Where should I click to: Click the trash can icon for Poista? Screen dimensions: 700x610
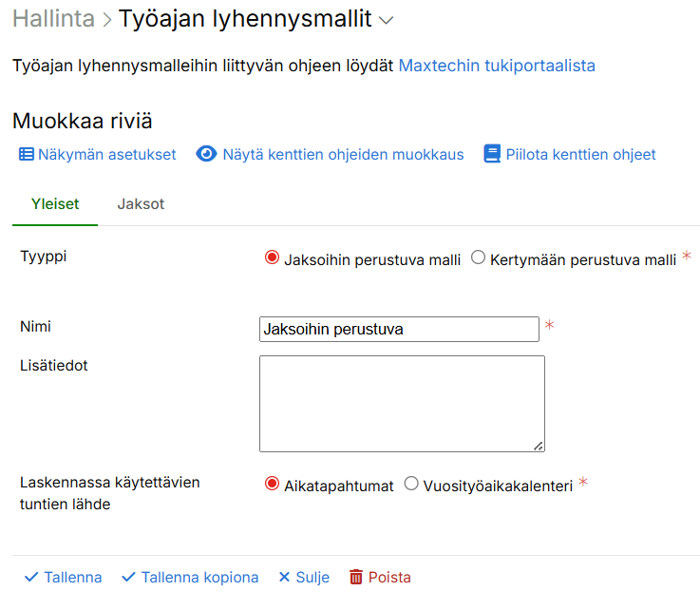[x=356, y=577]
